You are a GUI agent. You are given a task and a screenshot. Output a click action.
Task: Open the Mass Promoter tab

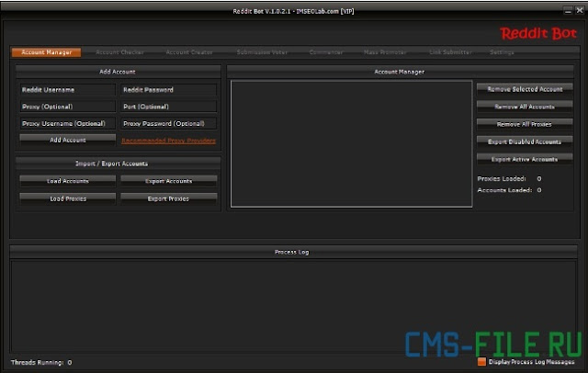(385, 52)
